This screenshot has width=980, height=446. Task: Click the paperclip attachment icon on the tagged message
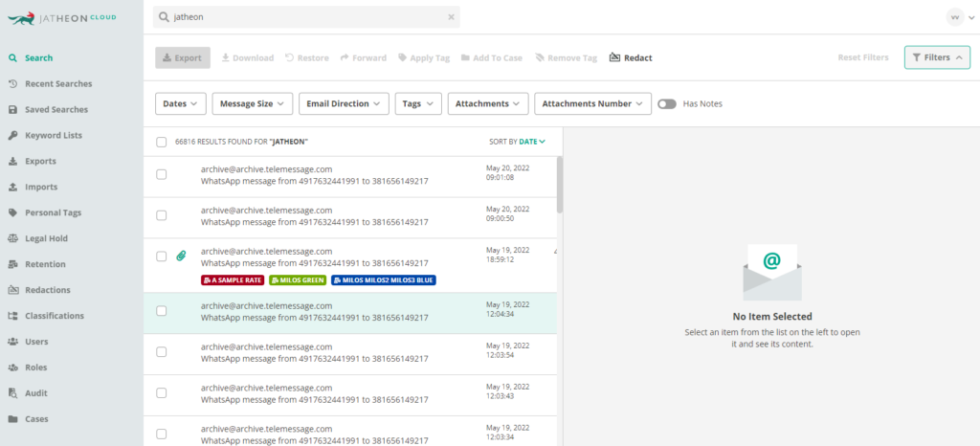(181, 256)
